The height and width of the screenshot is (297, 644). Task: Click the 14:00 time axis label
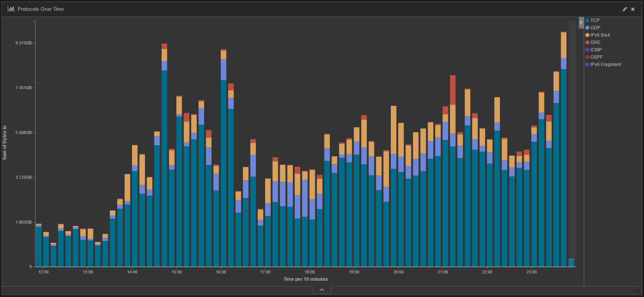point(132,272)
